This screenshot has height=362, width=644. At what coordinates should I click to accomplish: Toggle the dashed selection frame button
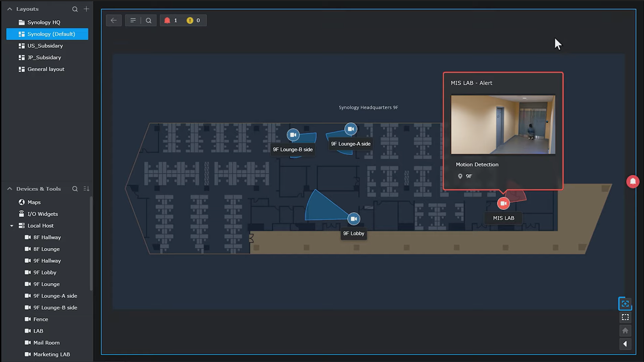[x=625, y=317]
